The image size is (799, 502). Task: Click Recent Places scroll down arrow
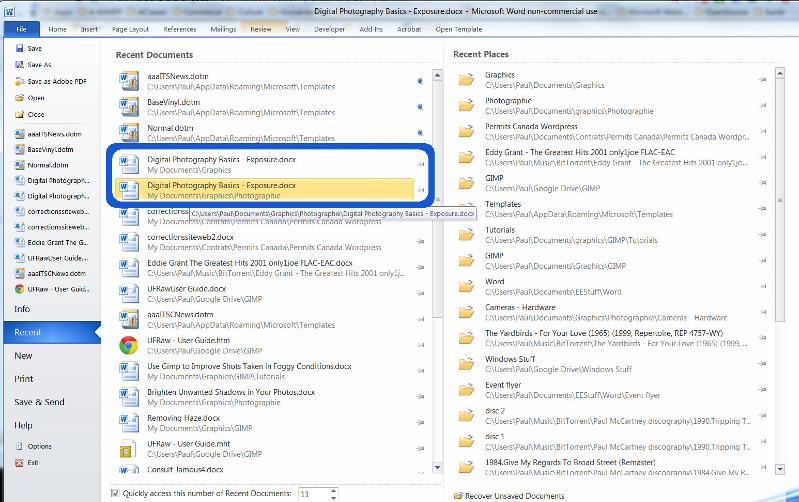(780, 468)
